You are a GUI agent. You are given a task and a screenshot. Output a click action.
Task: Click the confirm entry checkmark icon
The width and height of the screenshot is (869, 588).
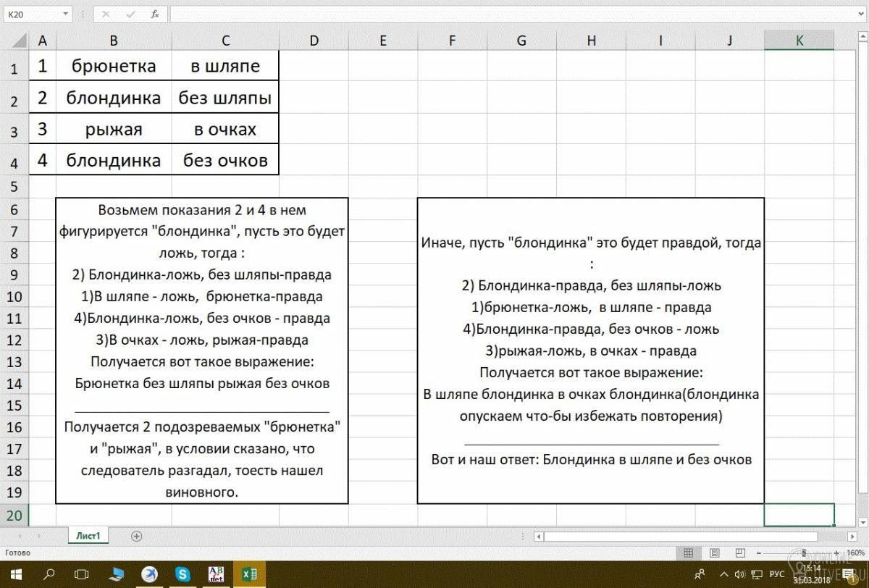click(130, 14)
